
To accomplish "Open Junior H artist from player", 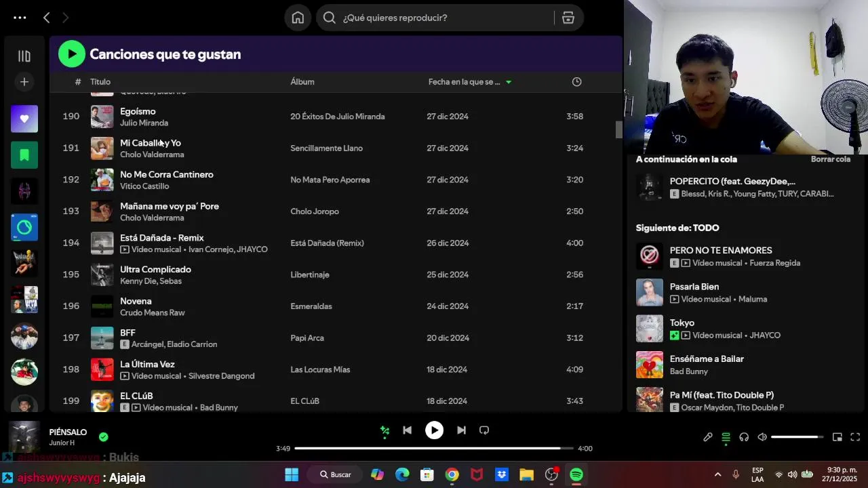I will (x=62, y=443).
